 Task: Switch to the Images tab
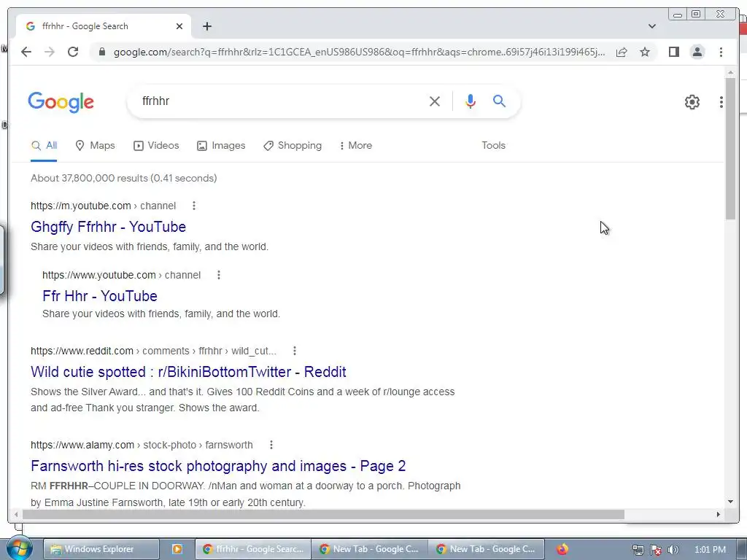pos(221,146)
